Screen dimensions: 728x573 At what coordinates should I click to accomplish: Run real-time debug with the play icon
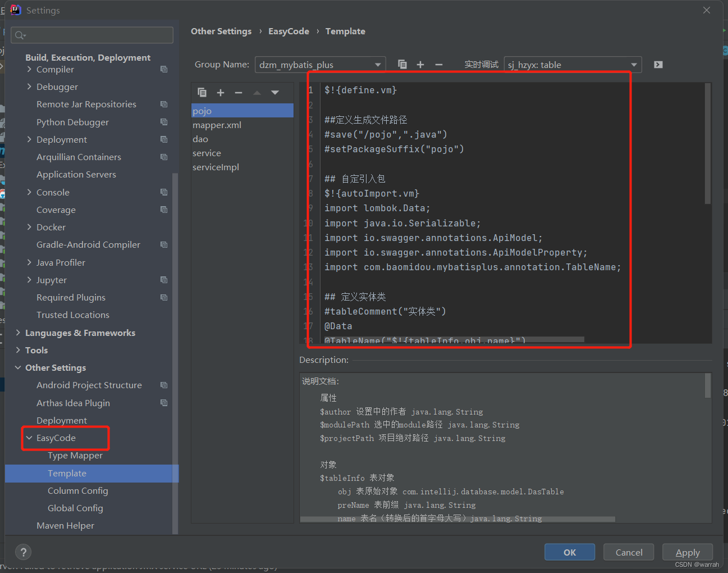pos(658,65)
